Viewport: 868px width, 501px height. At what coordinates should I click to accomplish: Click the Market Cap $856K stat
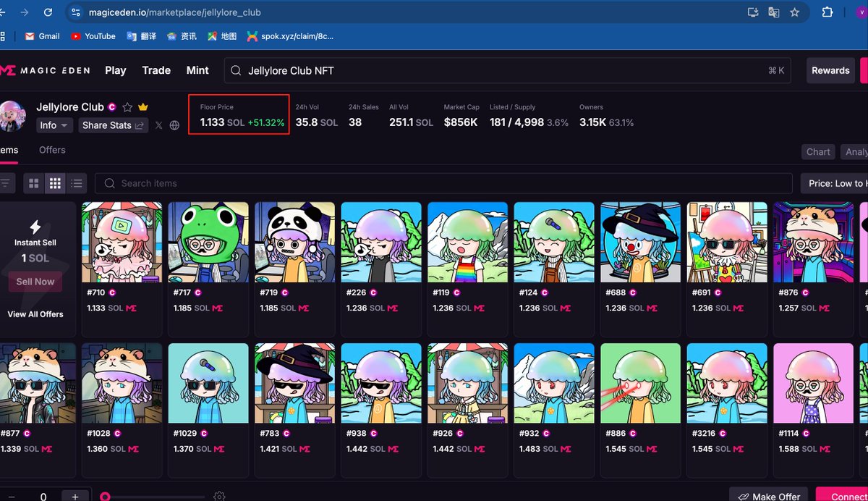[461, 117]
